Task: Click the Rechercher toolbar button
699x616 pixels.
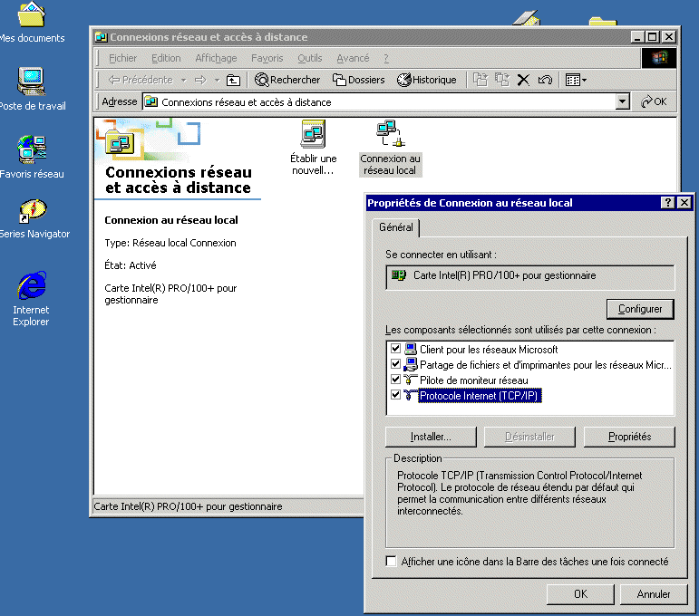Action: pos(287,81)
